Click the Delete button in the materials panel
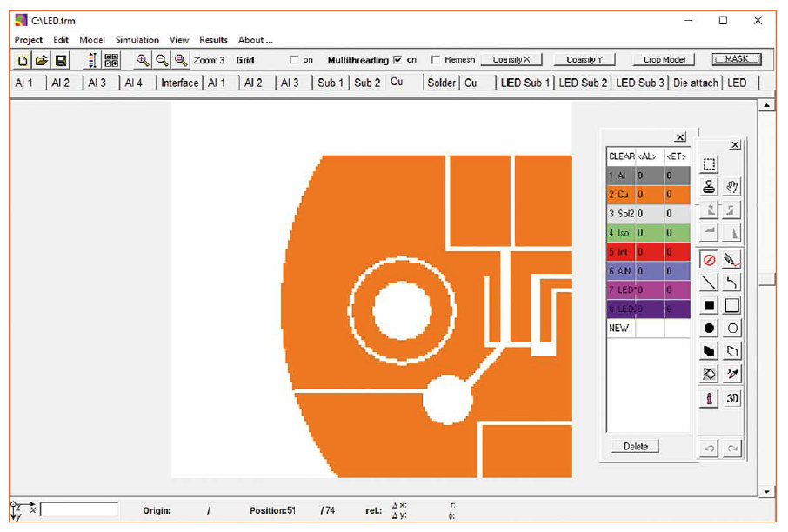 coord(636,446)
